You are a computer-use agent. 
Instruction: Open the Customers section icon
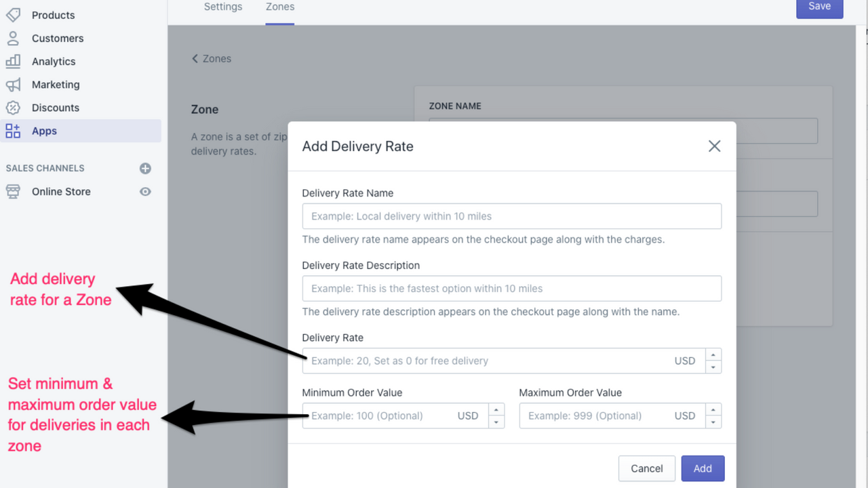(x=13, y=38)
